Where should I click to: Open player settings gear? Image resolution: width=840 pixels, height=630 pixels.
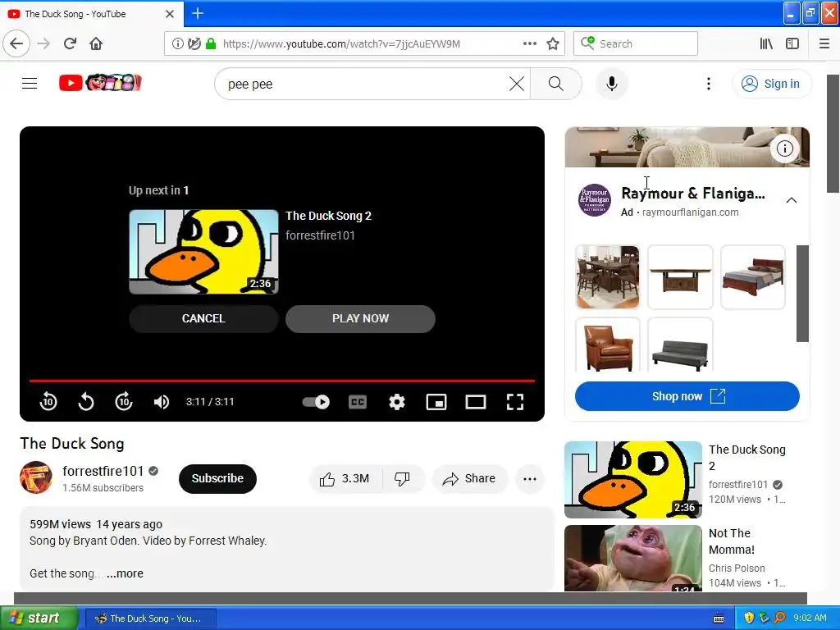[x=396, y=402]
